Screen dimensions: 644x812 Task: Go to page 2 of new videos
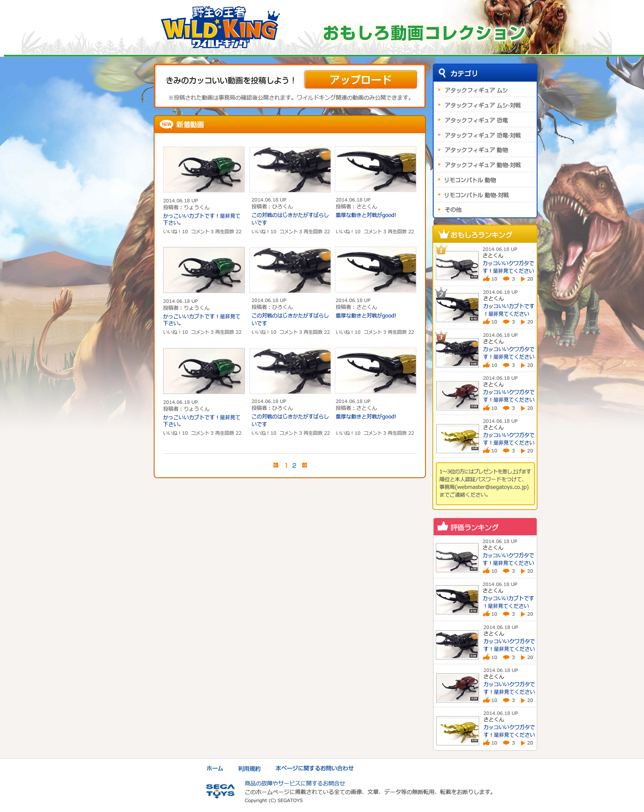click(294, 466)
